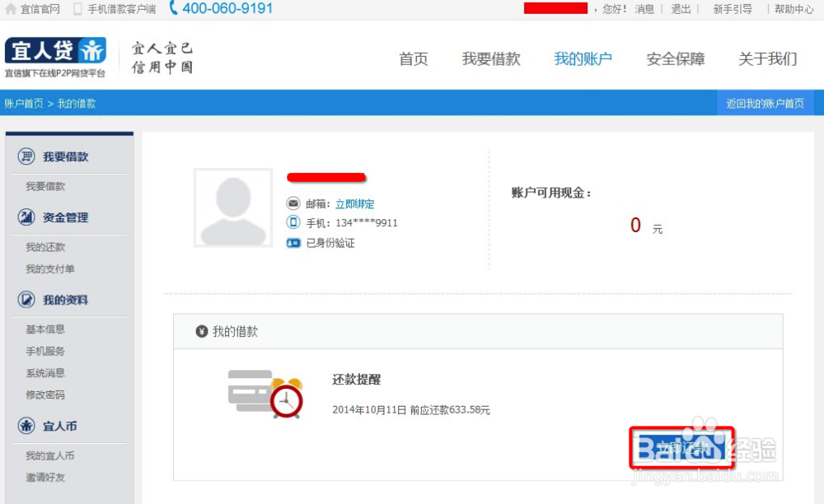Click the envelope icon beside 邮箱
The width and height of the screenshot is (824, 504).
[x=293, y=203]
